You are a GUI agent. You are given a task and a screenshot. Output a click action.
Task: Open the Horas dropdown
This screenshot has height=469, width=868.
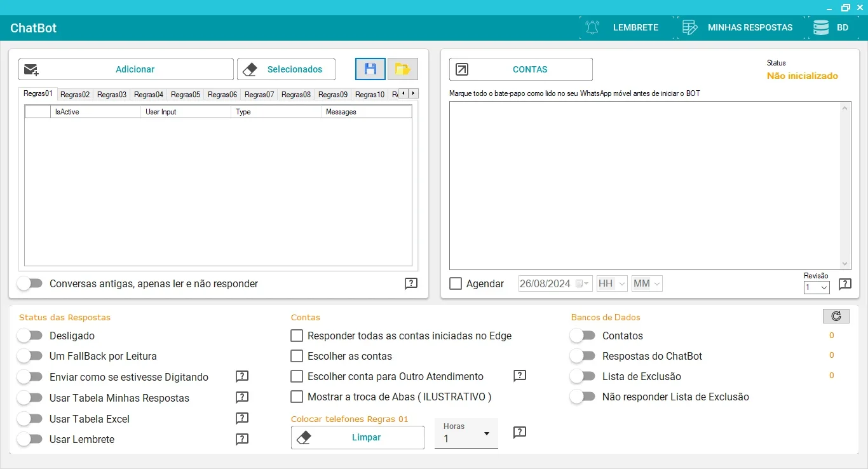(466, 434)
